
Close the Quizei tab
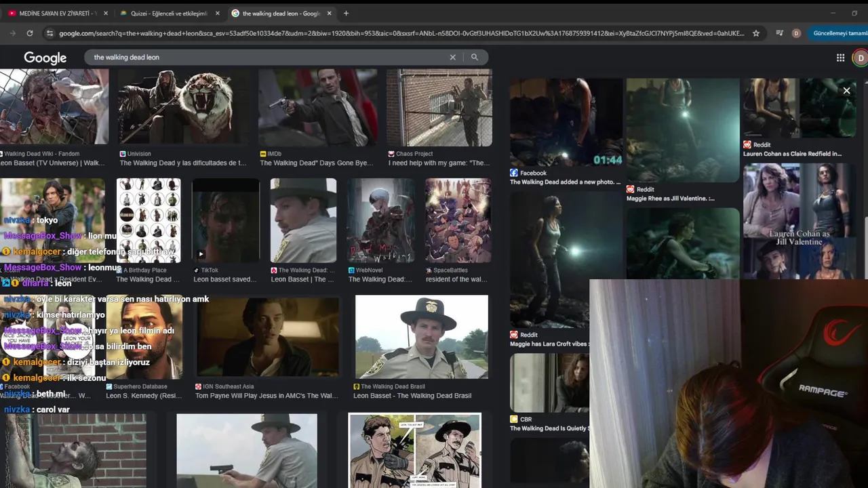pos(217,13)
